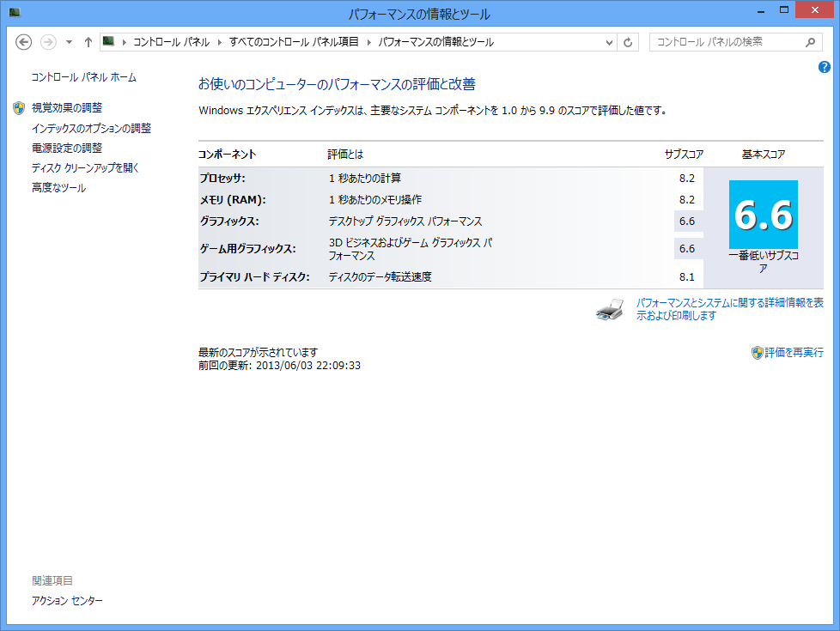Open アクション センター link

67,600
